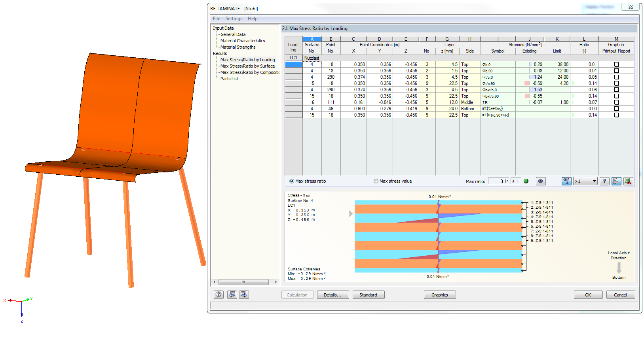Viewport: 644px width, 353px height.
Task: Click point number 111 cell
Action: click(331, 102)
